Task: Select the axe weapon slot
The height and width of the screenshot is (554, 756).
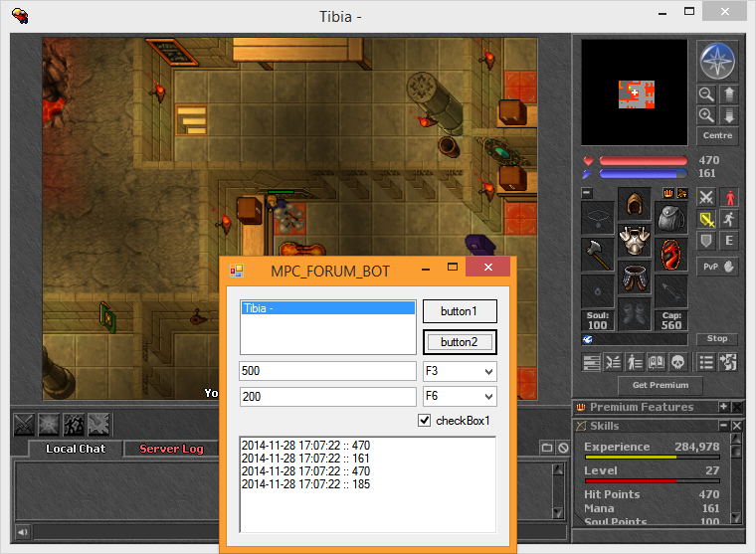Action: coord(598,254)
